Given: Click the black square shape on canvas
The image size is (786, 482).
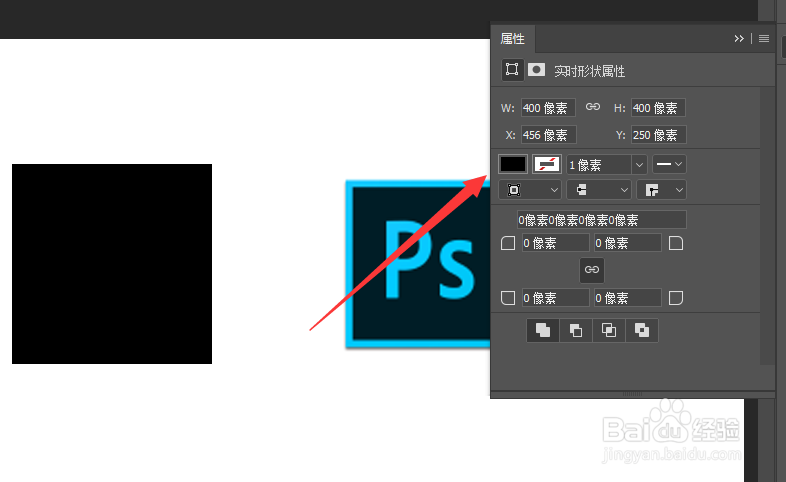Looking at the screenshot, I should (112, 264).
